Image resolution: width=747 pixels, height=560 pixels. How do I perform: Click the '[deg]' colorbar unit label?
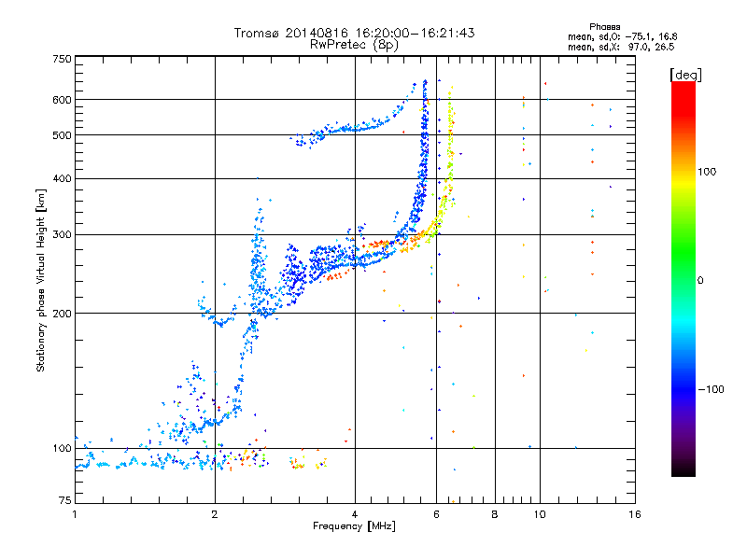(685, 75)
